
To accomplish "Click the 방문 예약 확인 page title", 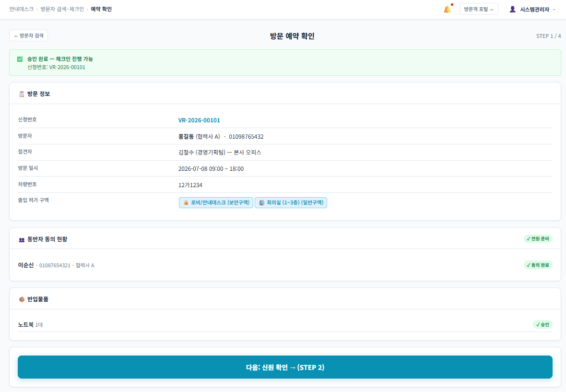I will (x=293, y=36).
